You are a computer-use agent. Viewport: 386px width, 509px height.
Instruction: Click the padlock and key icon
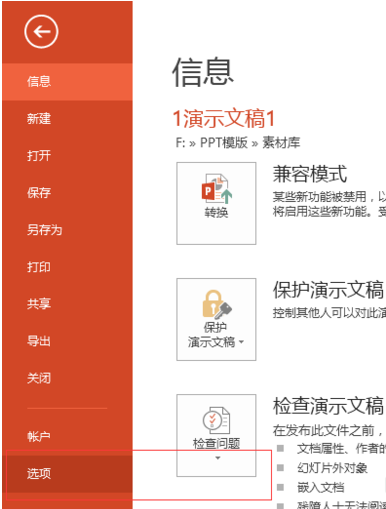tap(217, 304)
